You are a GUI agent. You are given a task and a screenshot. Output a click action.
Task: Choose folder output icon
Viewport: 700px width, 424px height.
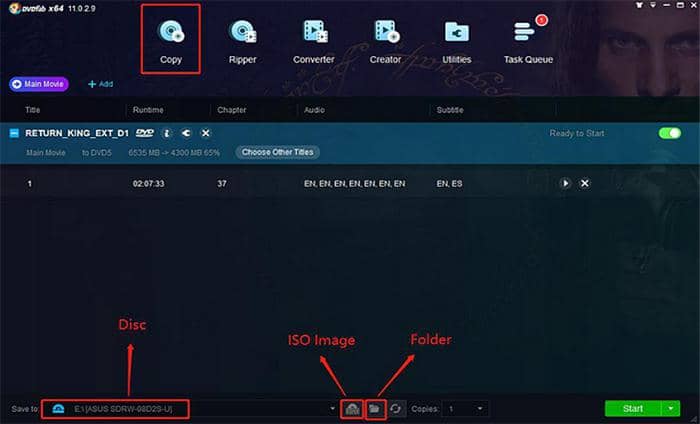click(375, 409)
